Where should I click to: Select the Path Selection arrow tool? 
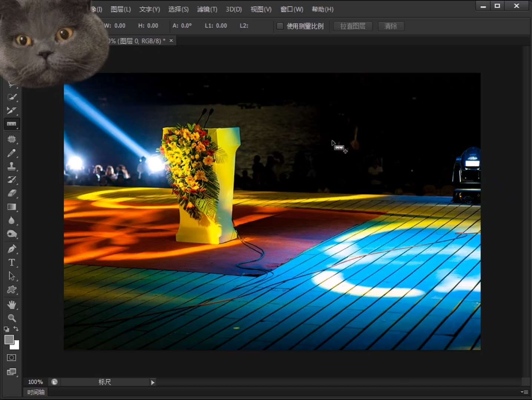pos(11,276)
